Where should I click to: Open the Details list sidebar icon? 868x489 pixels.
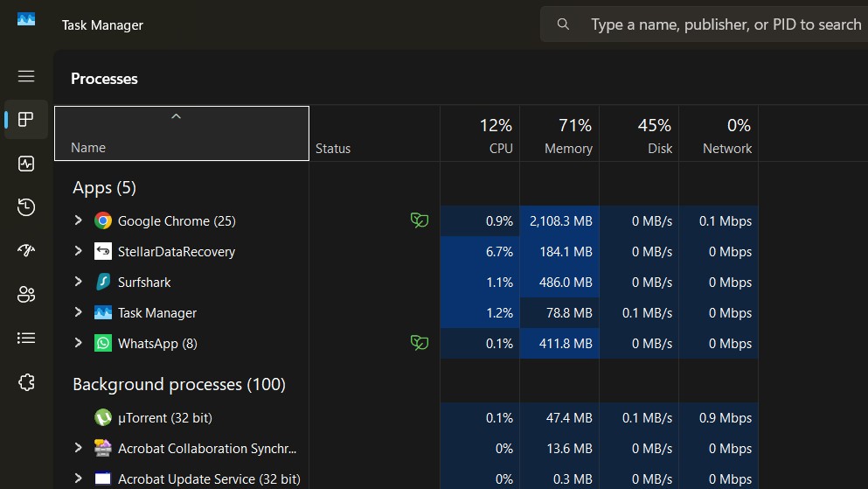[x=26, y=338]
